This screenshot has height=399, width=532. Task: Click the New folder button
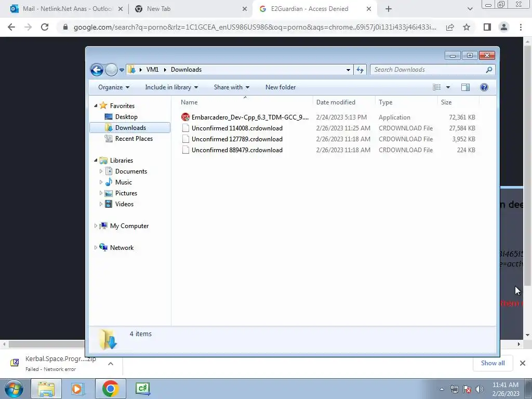tap(281, 87)
